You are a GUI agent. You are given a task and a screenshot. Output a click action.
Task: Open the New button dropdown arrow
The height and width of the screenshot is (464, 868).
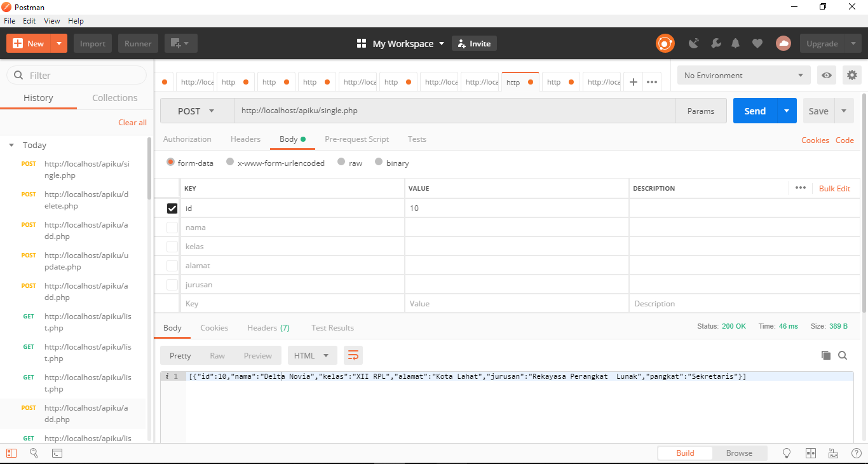coord(58,43)
